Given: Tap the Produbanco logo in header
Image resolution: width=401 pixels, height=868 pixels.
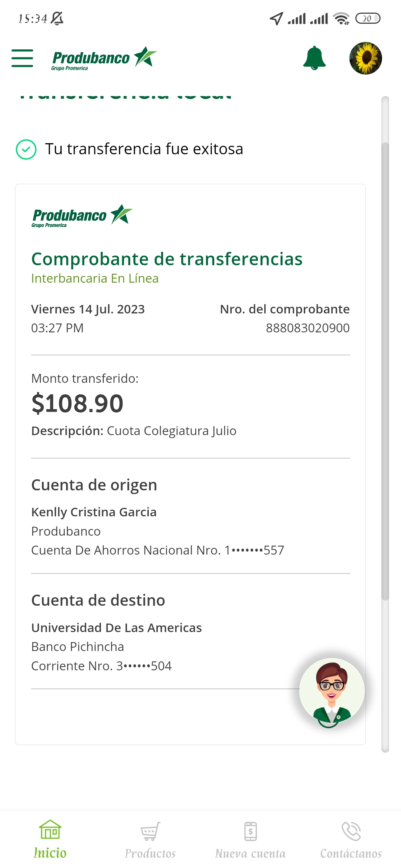Looking at the screenshot, I should click(x=104, y=58).
